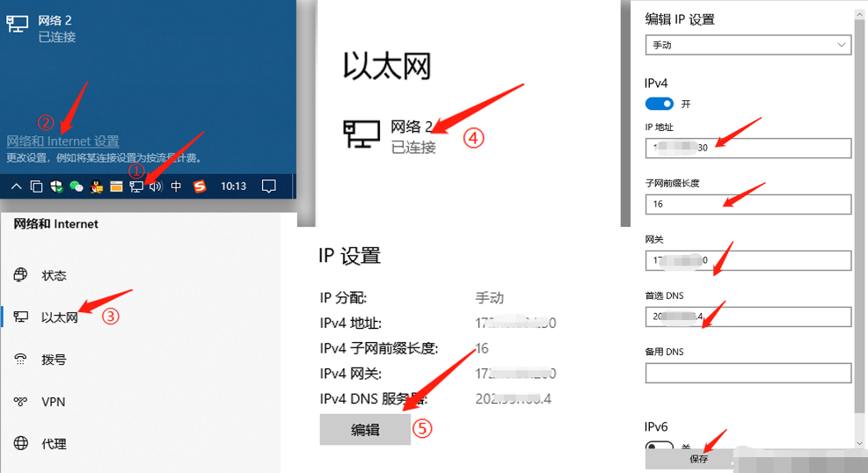Open QQ penguin tray icon

[97, 186]
